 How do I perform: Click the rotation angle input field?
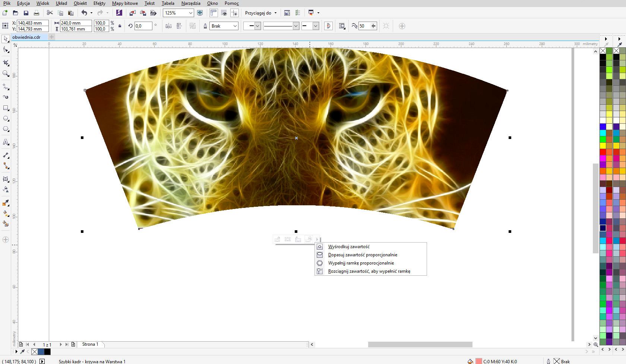click(143, 26)
